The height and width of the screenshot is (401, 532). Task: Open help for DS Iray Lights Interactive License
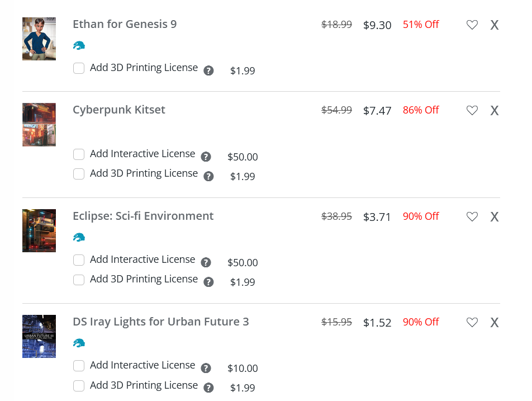[206, 368]
